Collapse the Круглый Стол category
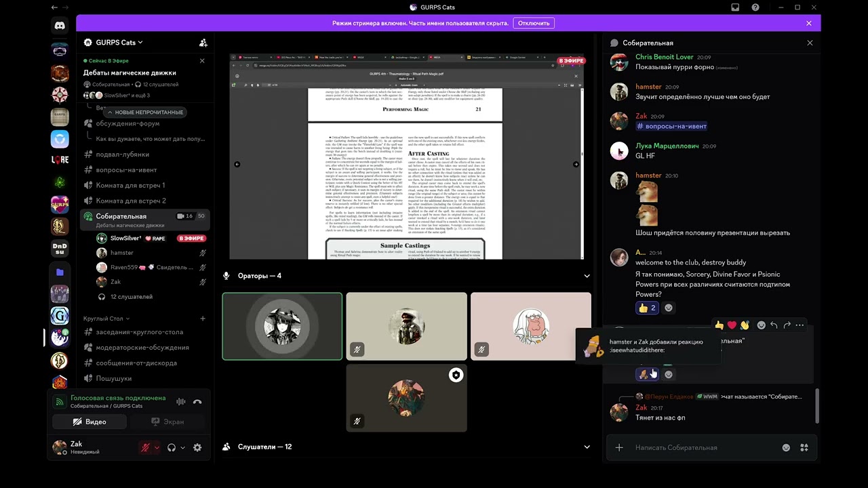This screenshot has width=868, height=488. (x=106, y=319)
